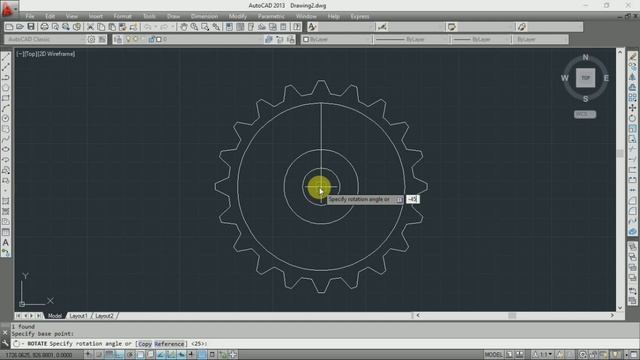Screen dimensions: 640x360
Task: Click the rotation angle input field
Action: (413, 199)
